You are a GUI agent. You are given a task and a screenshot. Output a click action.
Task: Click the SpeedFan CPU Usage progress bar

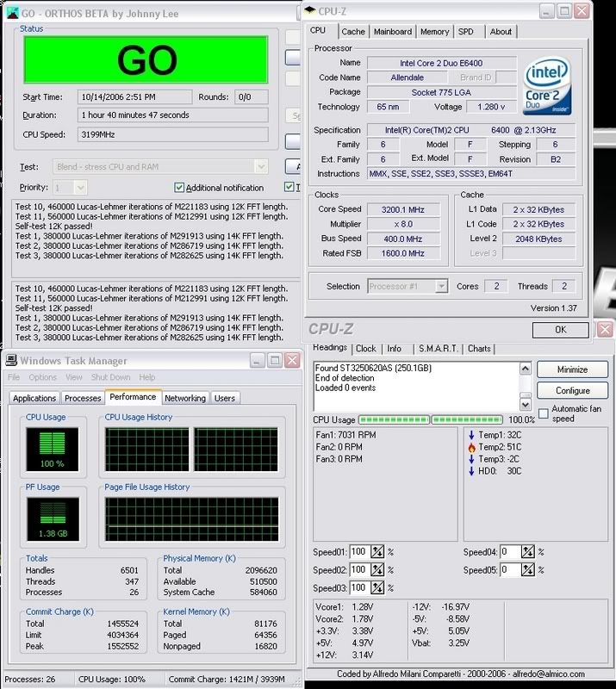[x=431, y=419]
